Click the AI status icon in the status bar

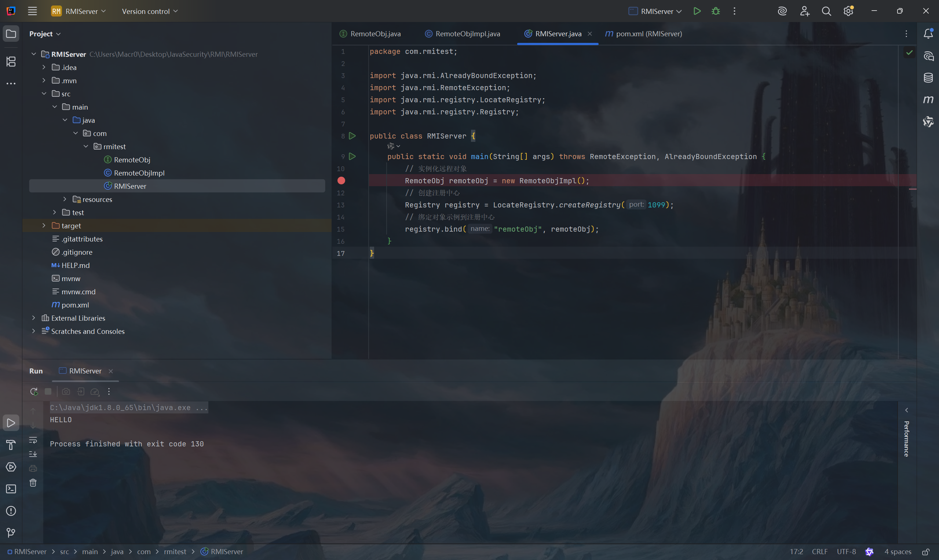pyautogui.click(x=870, y=552)
